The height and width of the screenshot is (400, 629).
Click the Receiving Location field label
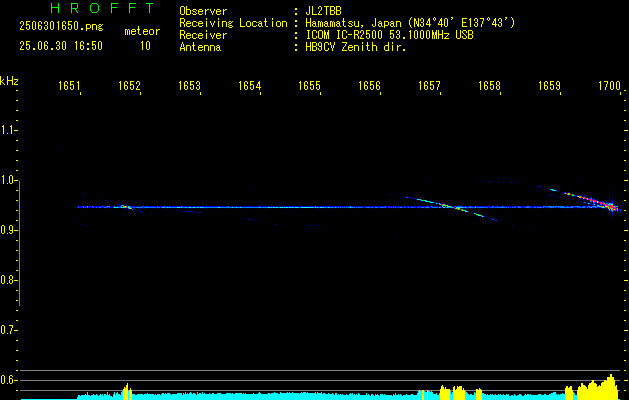233,23
